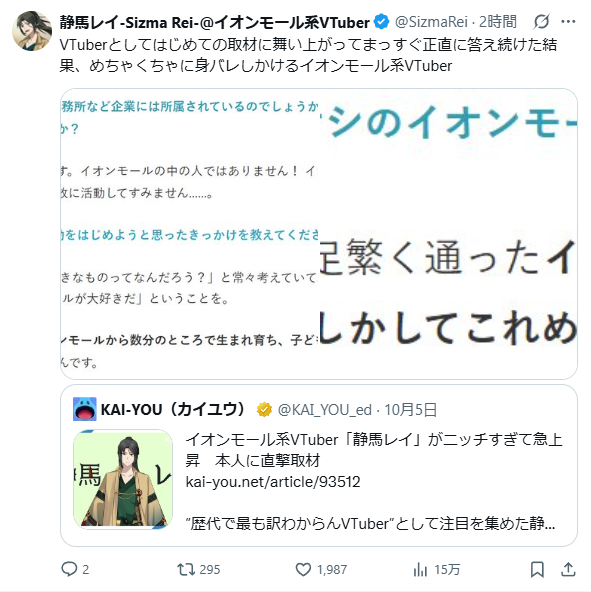Open the right zoomed text image
This screenshot has height=592, width=591.
point(448,234)
